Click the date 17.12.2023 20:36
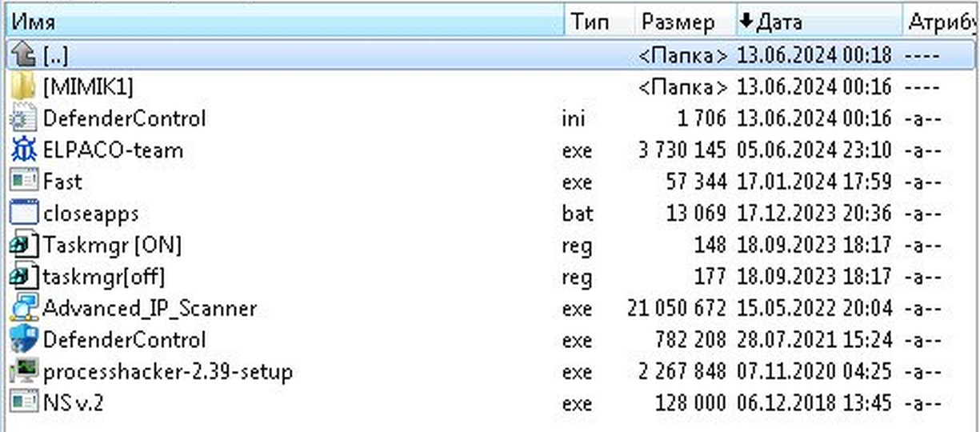This screenshot has height=432, width=980. coord(814,214)
